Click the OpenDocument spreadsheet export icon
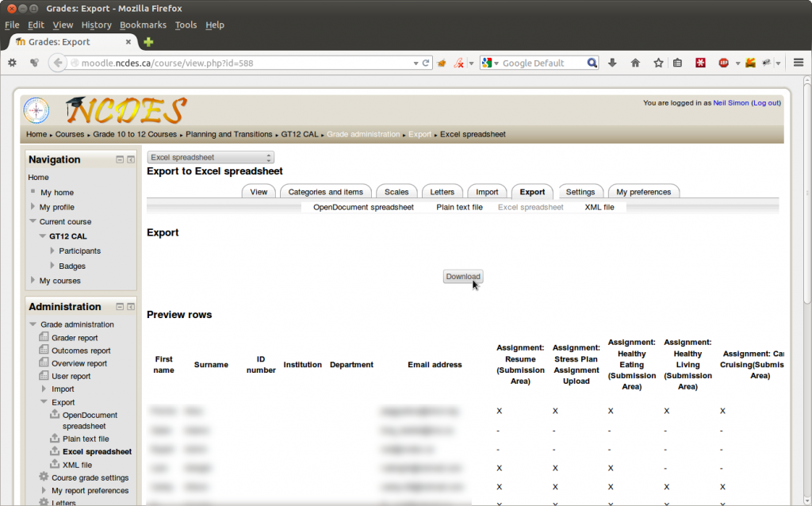This screenshot has height=506, width=812. (x=55, y=414)
